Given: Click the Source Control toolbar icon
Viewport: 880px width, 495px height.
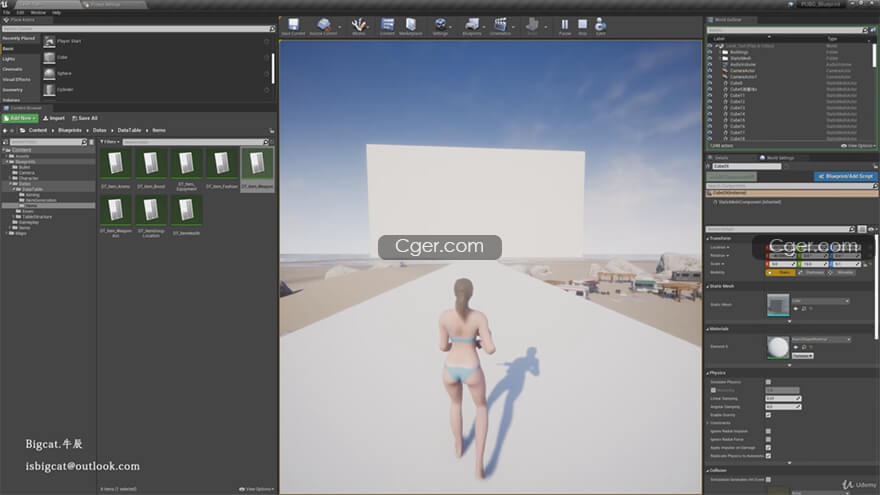Looking at the screenshot, I should 323,25.
